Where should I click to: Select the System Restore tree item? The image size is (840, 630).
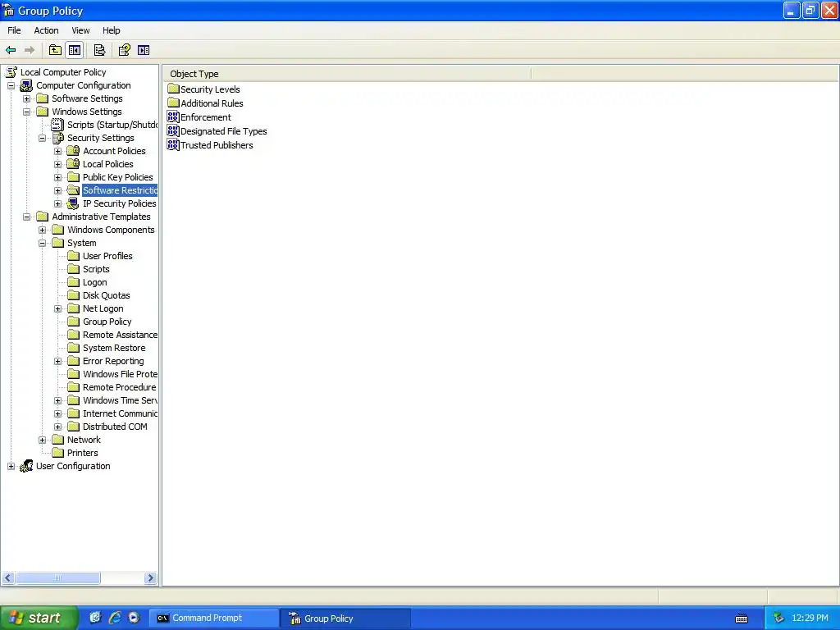pyautogui.click(x=114, y=348)
